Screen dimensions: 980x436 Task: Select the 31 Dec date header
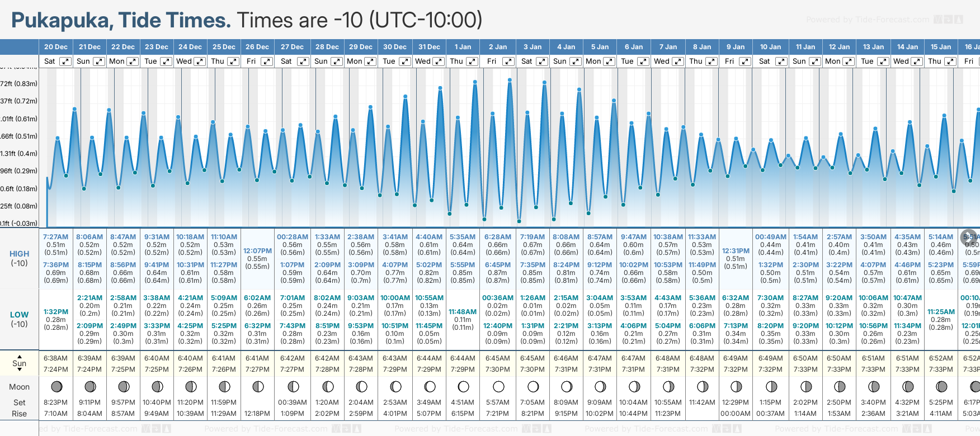click(x=429, y=47)
